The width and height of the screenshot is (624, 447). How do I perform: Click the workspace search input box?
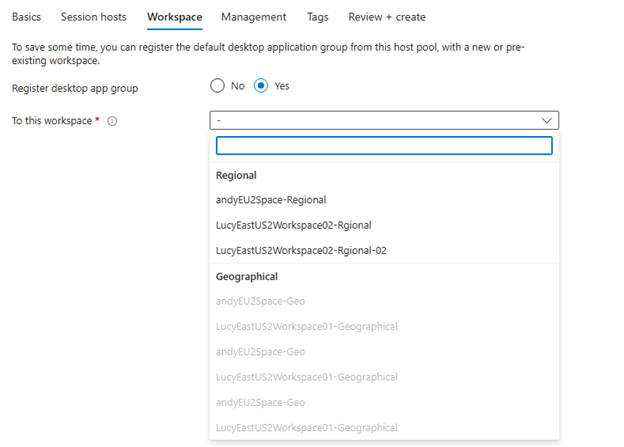tap(384, 146)
